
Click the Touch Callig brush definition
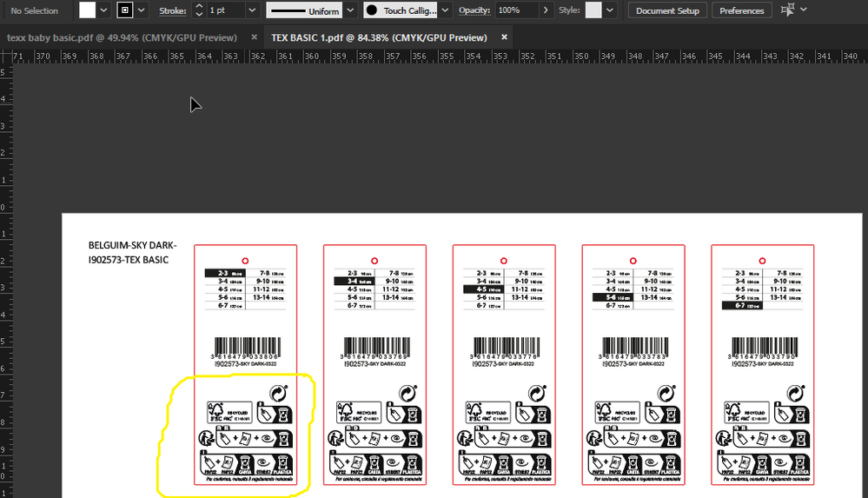(401, 10)
